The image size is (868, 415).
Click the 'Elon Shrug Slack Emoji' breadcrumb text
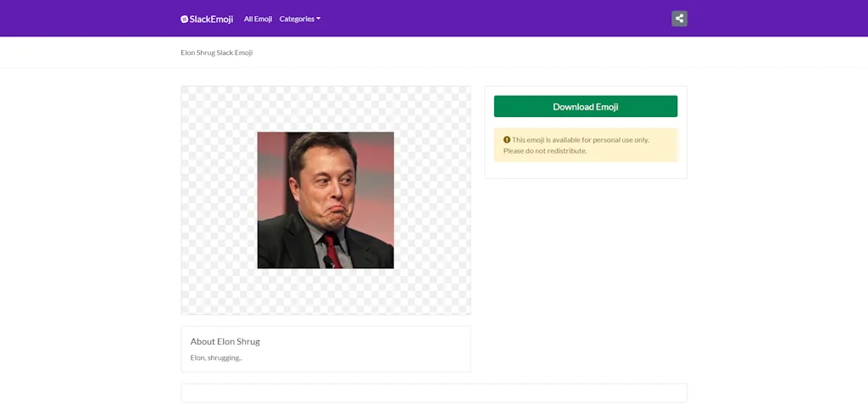[x=216, y=53]
